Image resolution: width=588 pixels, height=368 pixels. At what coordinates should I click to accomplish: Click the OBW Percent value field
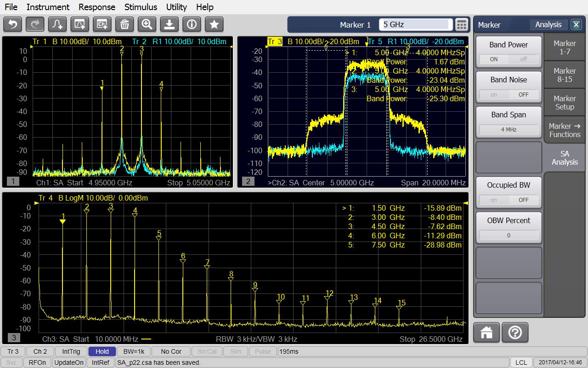click(x=509, y=235)
